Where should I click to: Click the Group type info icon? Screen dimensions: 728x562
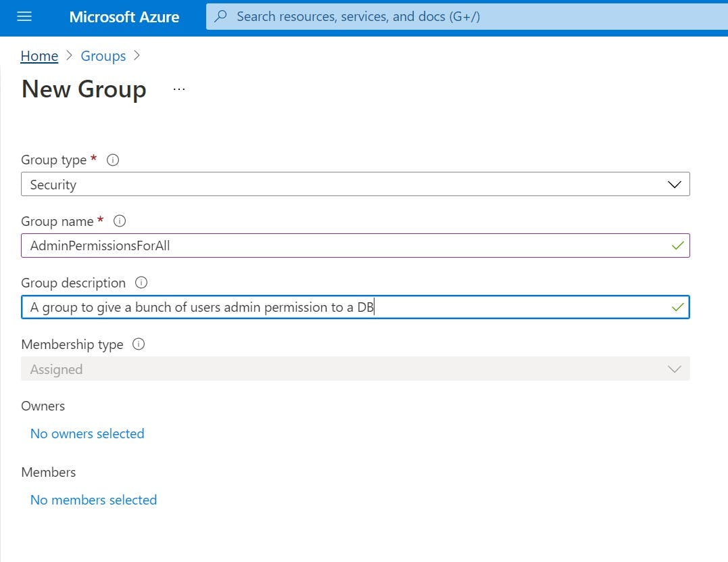coord(113,160)
